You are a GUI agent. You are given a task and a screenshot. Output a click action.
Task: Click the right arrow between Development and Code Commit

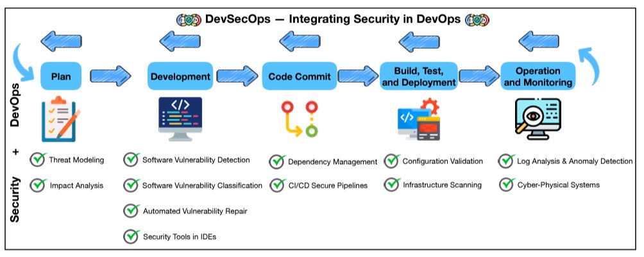pos(237,76)
